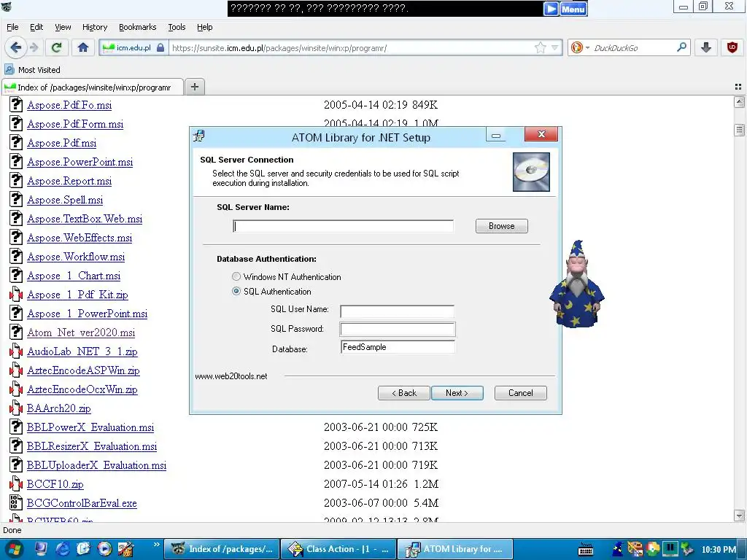
Task: Click the Database field with FeedSample
Action: click(x=398, y=346)
